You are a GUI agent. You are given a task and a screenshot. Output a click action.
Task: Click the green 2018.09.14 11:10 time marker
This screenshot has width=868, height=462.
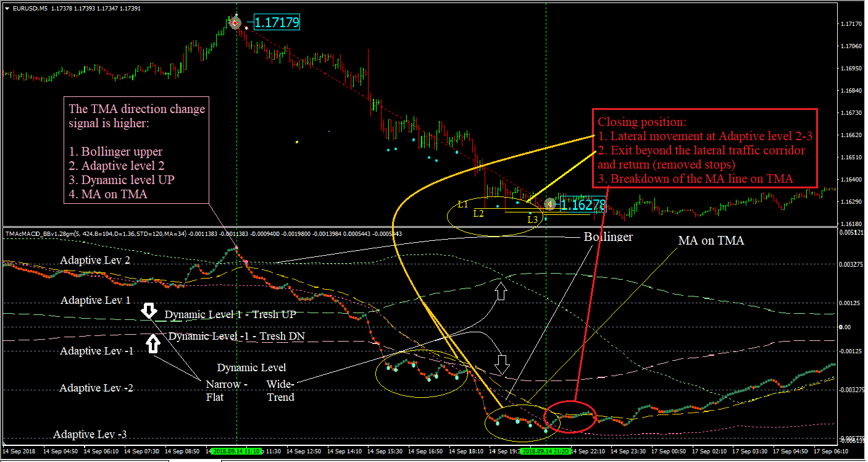pos(236,452)
